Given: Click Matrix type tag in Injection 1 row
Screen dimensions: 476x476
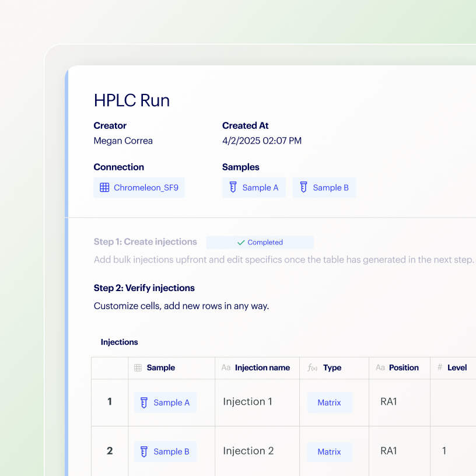Looking at the screenshot, I should (x=330, y=402).
